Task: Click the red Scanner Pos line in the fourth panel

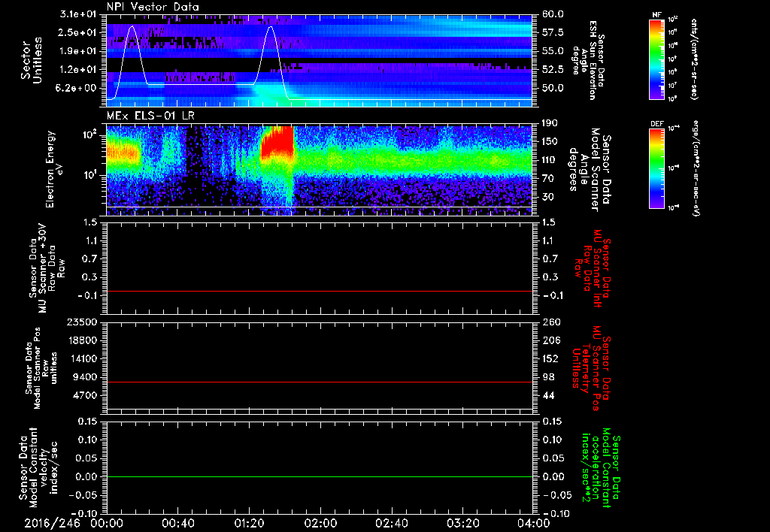Action: coord(319,382)
